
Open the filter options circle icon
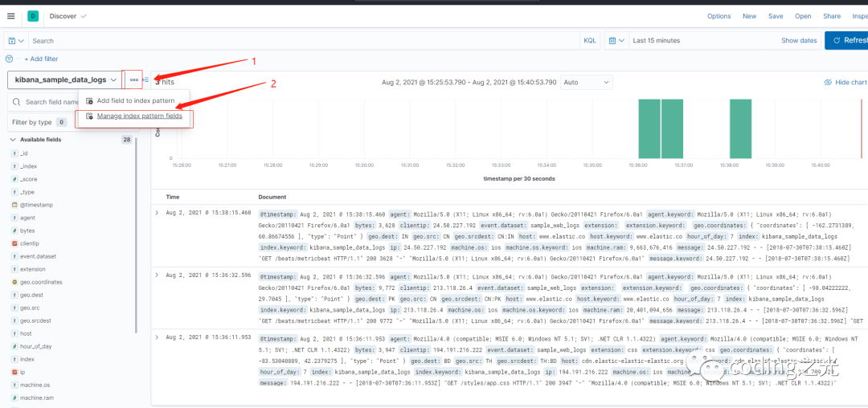(x=9, y=59)
